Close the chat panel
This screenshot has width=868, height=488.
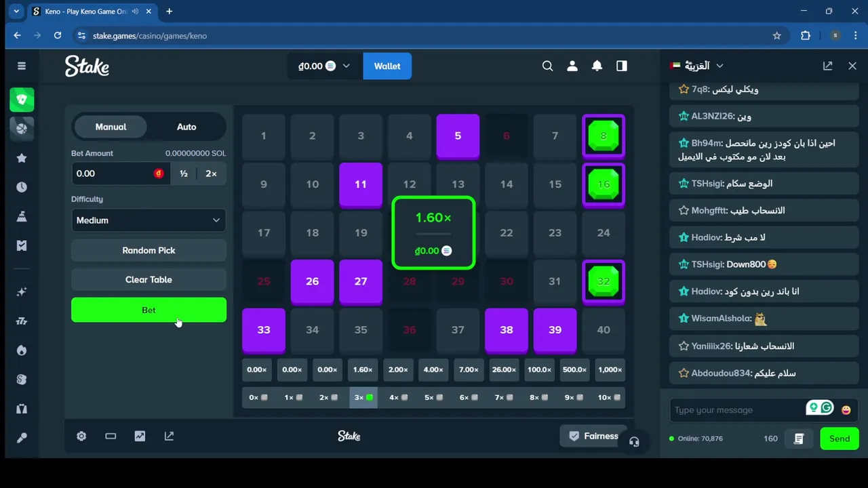[x=852, y=66]
